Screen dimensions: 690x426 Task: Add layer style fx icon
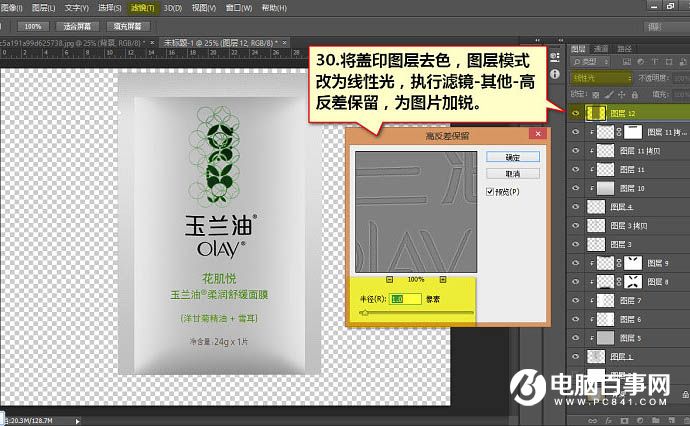[x=609, y=421]
